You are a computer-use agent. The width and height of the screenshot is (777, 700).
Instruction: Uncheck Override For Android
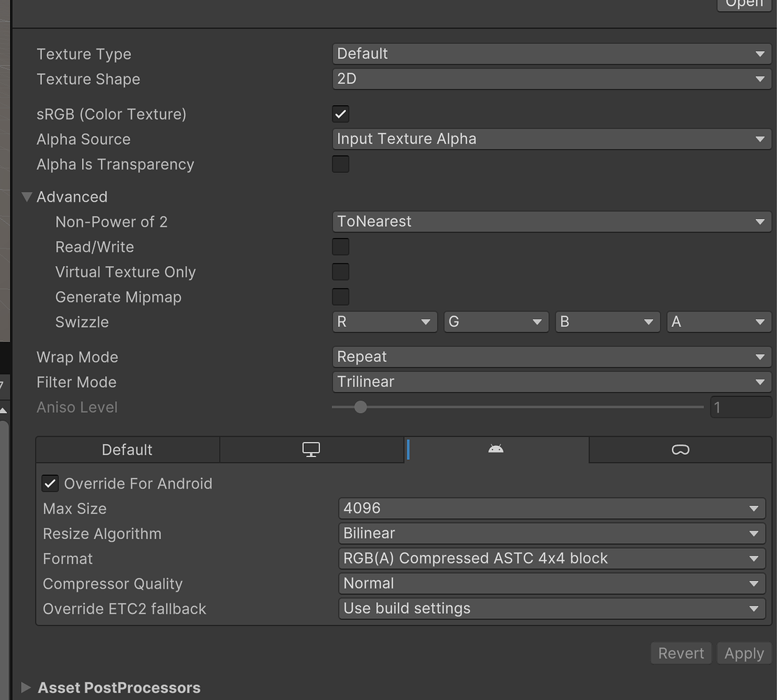(x=50, y=484)
